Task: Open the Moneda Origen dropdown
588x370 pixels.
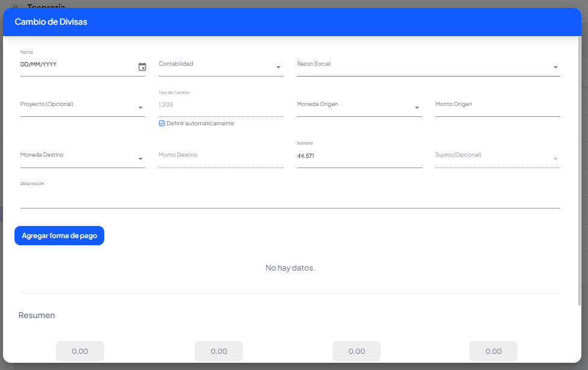Action: tap(417, 108)
